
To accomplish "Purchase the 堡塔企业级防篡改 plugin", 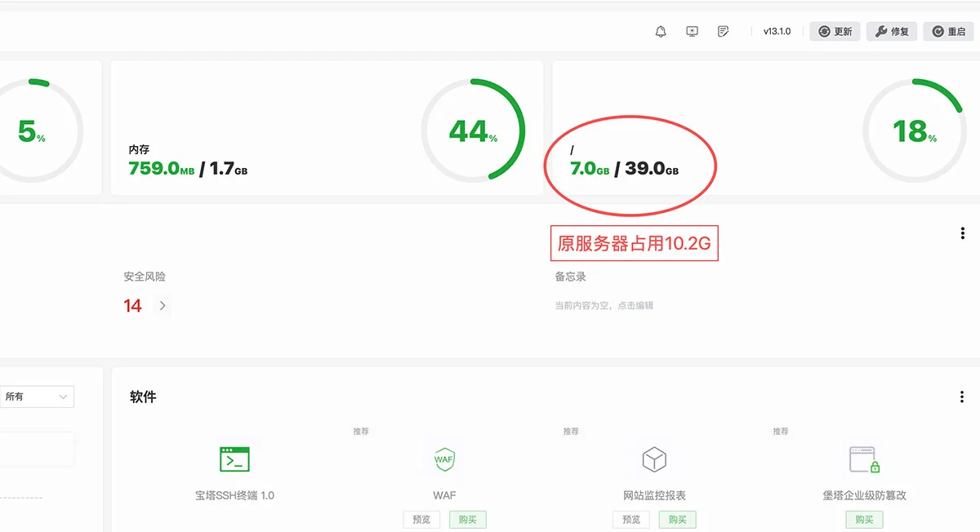I will pos(864,520).
